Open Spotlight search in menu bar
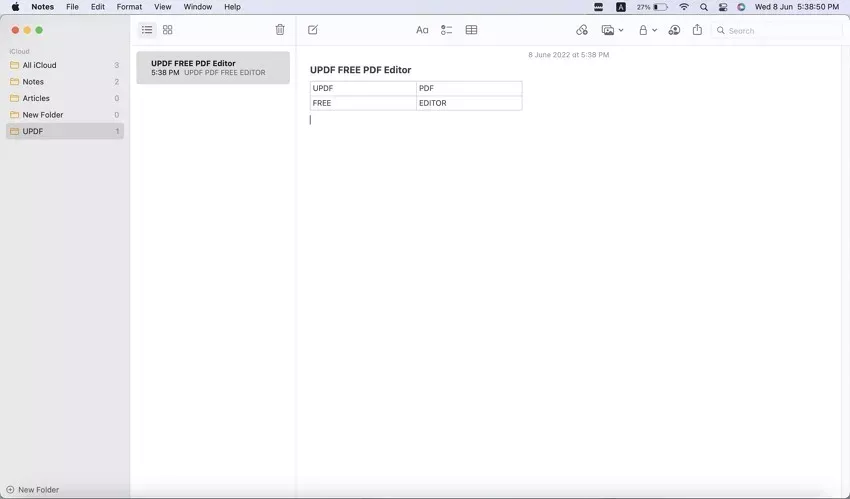 (704, 7)
